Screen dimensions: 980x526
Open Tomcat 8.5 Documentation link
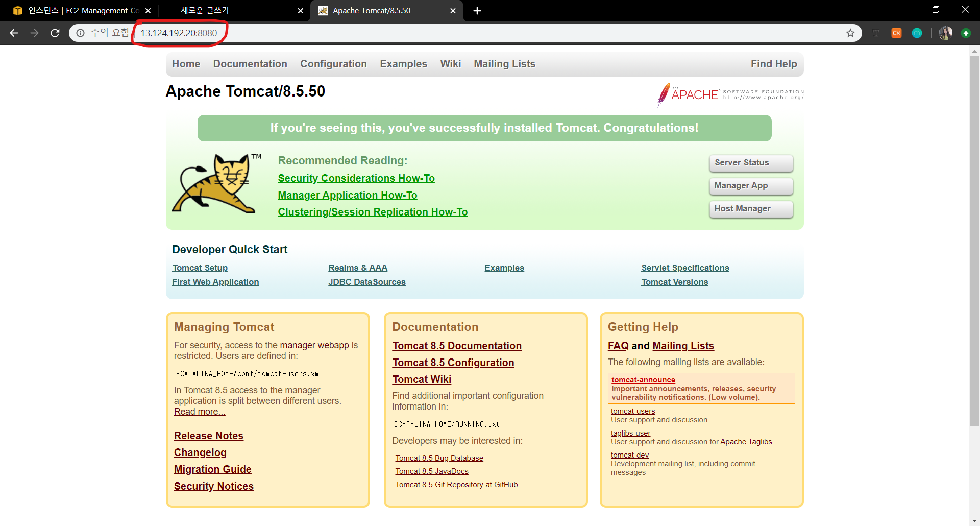(457, 346)
